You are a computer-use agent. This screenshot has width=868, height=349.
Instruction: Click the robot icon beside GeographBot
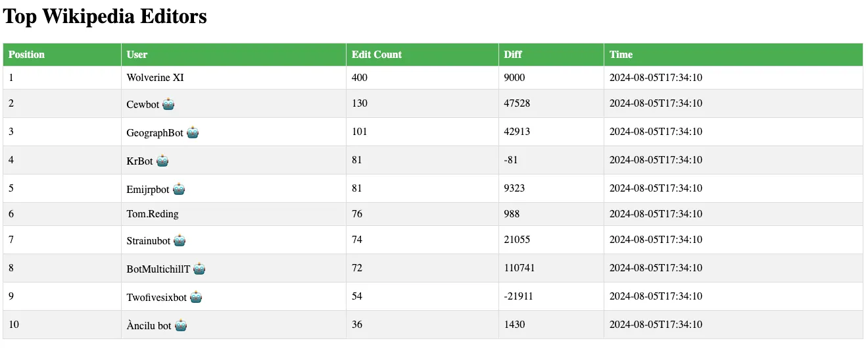(x=193, y=132)
